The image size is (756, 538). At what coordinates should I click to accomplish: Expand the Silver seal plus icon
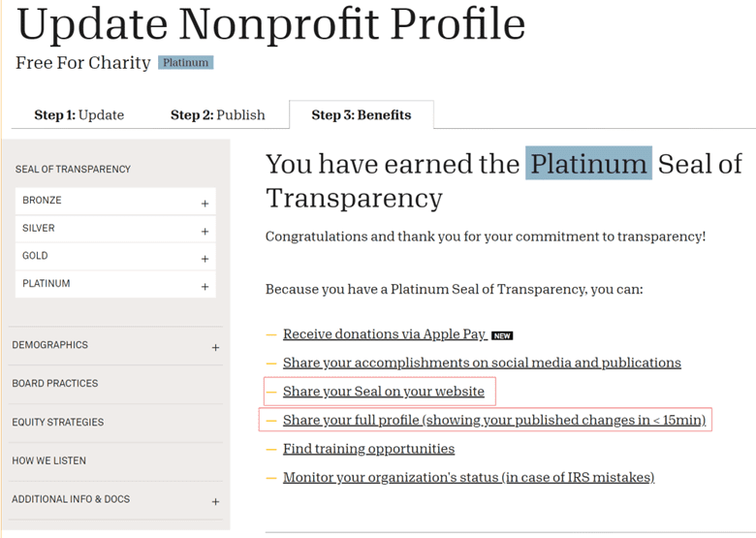pos(205,232)
